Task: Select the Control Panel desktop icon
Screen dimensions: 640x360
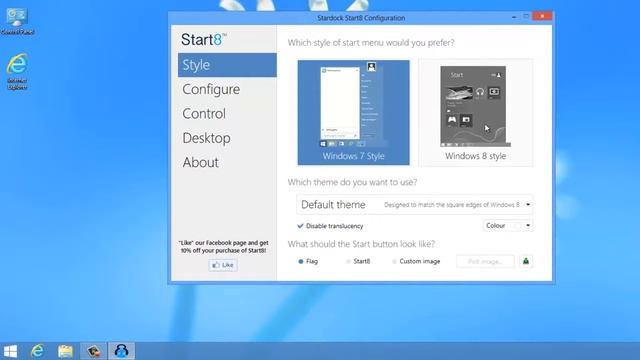Action: pos(17,21)
